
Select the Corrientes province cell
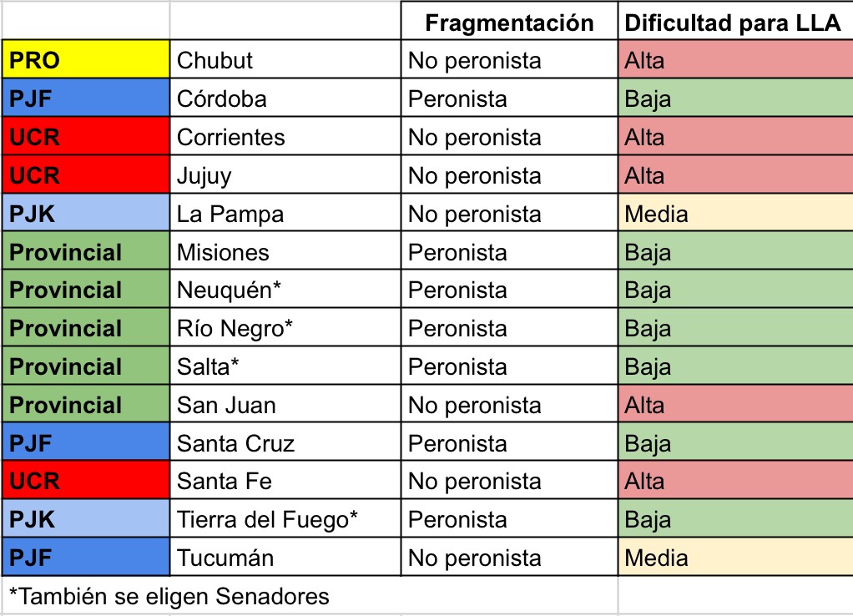coord(285,137)
